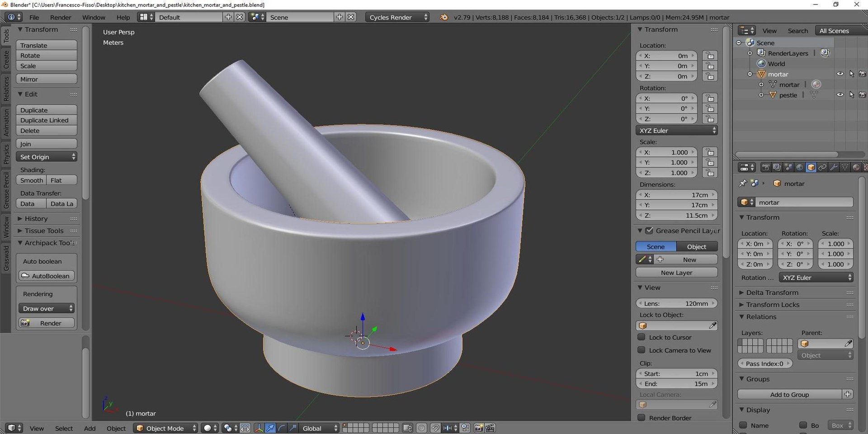Click the Smooth shading button
This screenshot has height=434, width=868.
tap(31, 180)
